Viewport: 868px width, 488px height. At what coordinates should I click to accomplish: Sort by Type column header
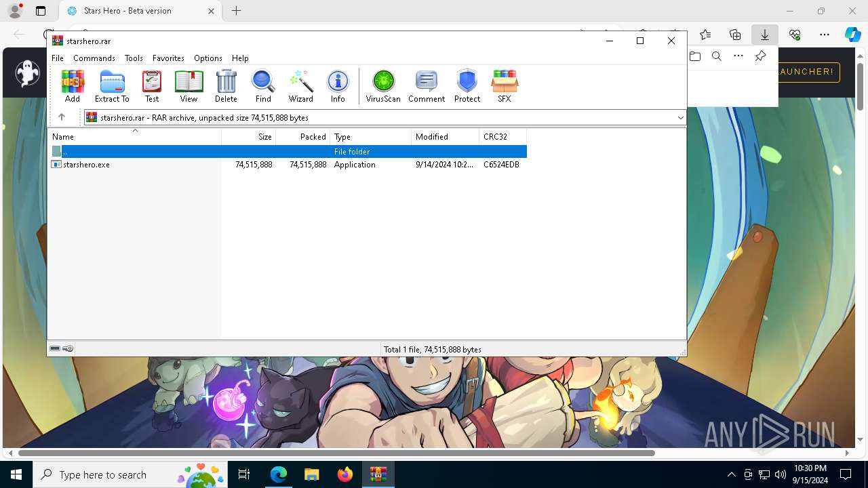(371, 137)
